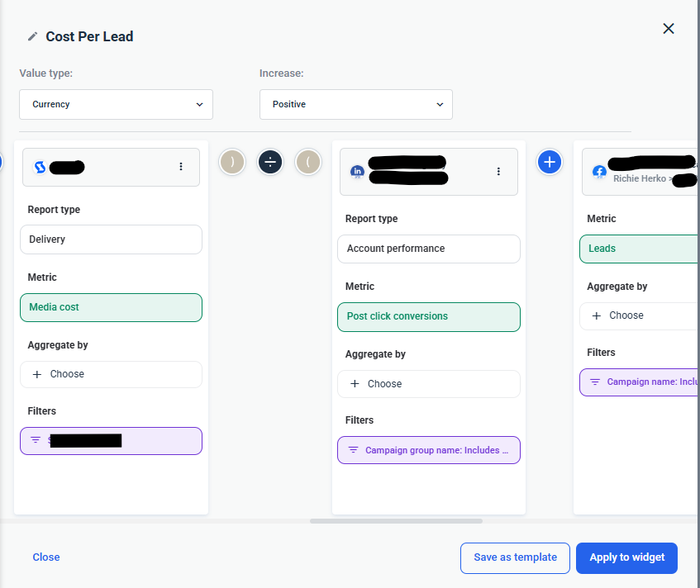Select the Media cost metric field
The width and height of the screenshot is (700, 588).
112,307
